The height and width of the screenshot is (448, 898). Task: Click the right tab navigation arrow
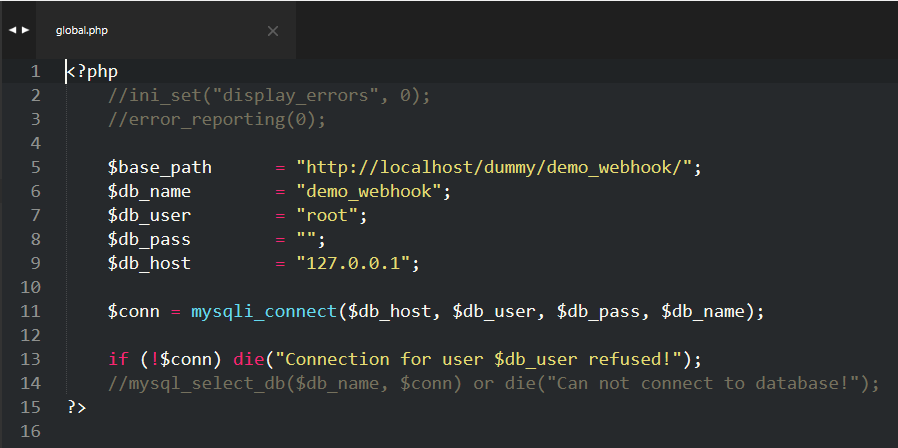[26, 30]
